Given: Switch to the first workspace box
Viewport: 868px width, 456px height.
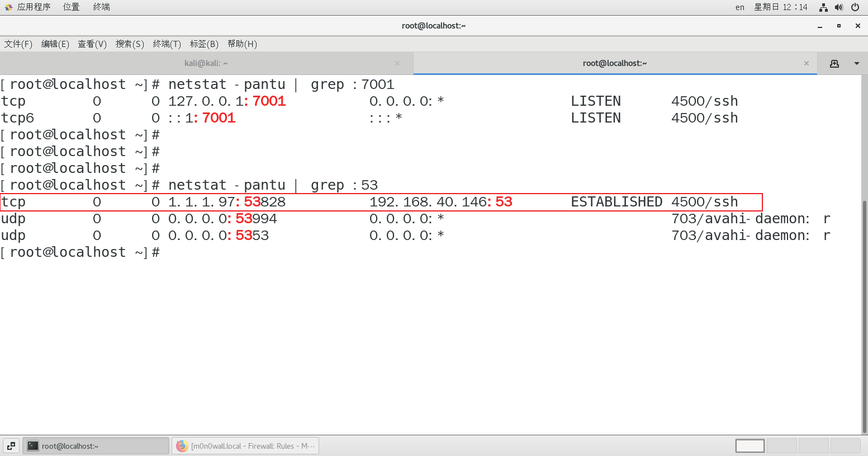Looking at the screenshot, I should 750,446.
